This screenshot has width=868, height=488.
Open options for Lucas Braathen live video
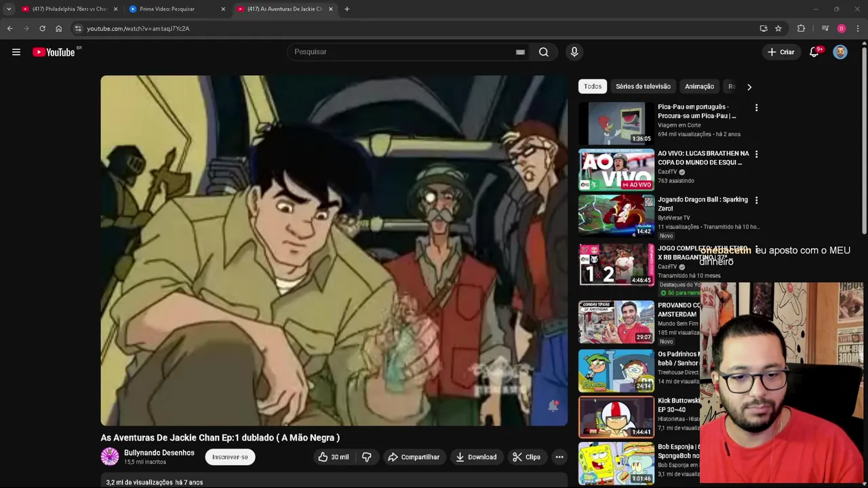[756, 155]
